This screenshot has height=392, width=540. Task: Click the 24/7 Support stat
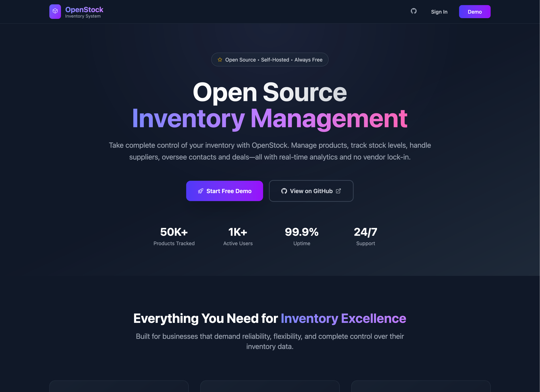pos(365,236)
